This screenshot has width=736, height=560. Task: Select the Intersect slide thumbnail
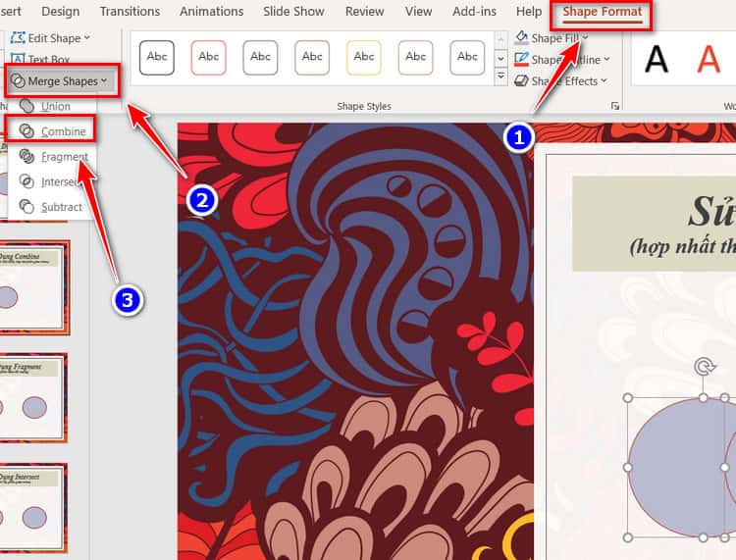tap(32, 508)
